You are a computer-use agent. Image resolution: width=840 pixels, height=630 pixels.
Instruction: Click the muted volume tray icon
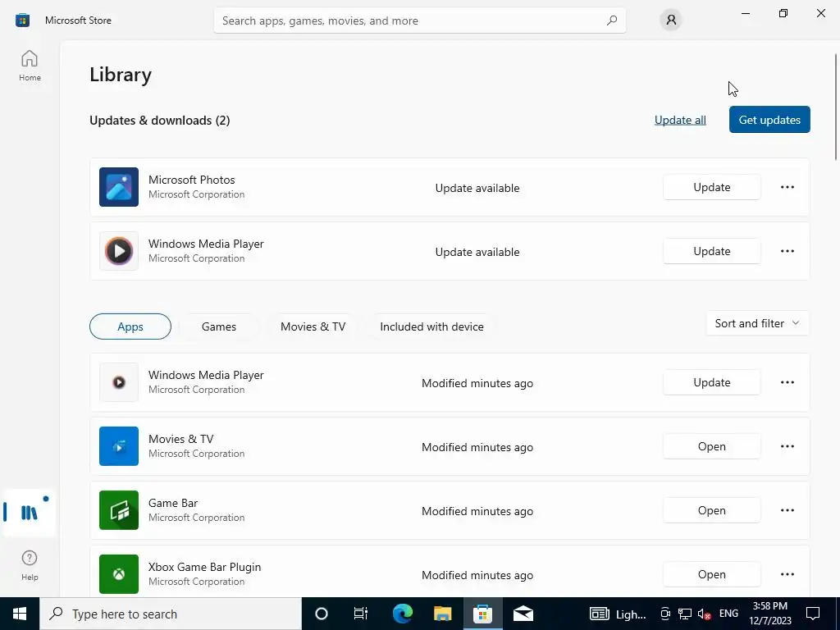[x=704, y=614]
